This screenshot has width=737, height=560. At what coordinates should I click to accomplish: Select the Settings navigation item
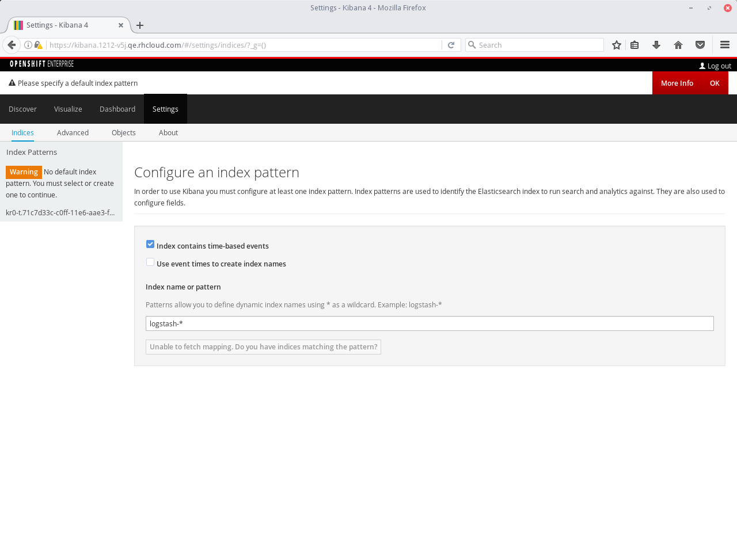click(165, 109)
